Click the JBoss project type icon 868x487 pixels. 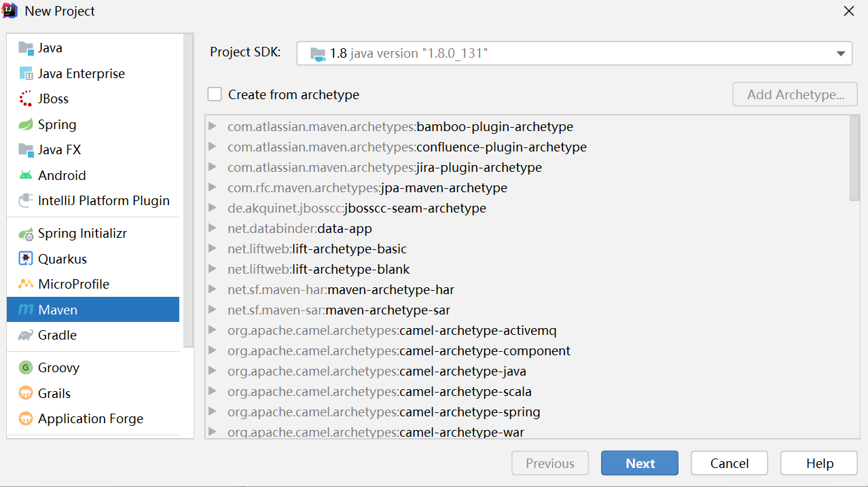point(26,99)
